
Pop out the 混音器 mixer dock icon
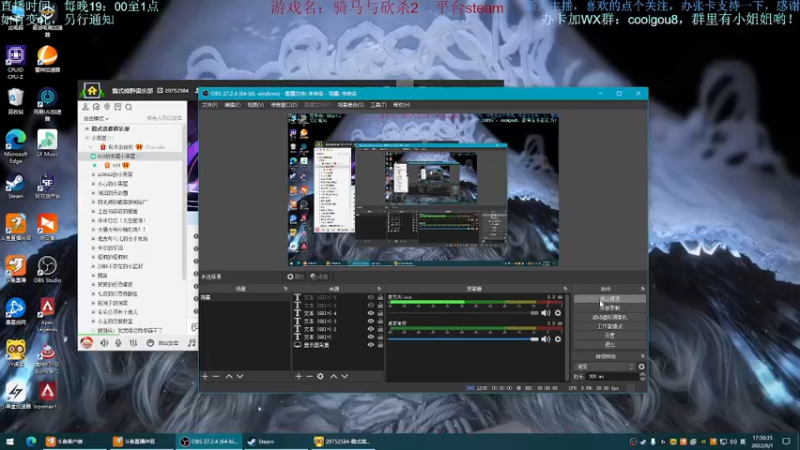click(565, 289)
